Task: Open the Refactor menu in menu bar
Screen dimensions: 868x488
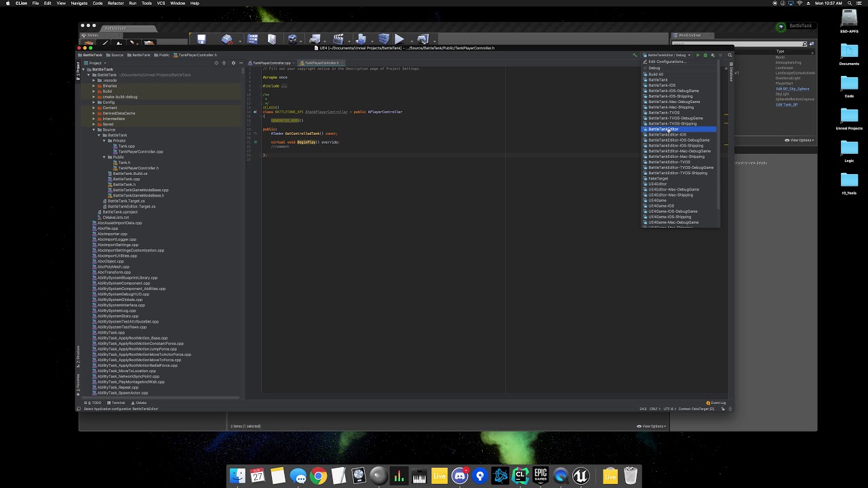Action: point(116,3)
